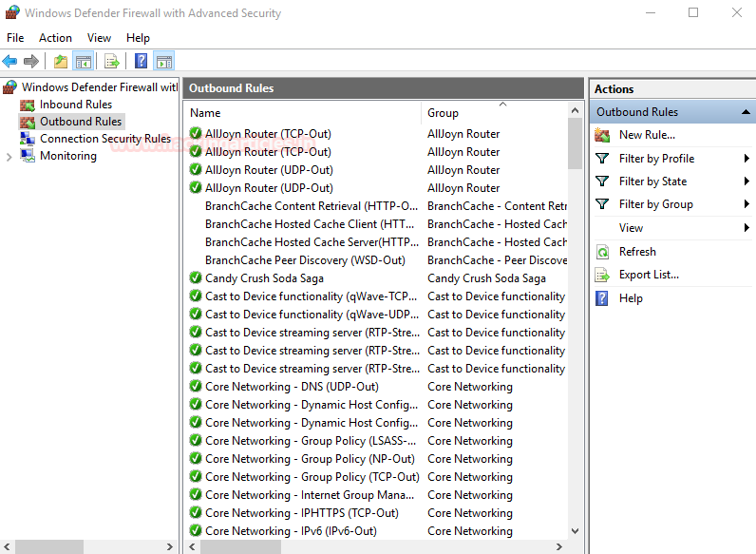Select BranchCache Content Retrieval (HTTP-O... rule
This screenshot has height=554, width=756.
coord(312,206)
